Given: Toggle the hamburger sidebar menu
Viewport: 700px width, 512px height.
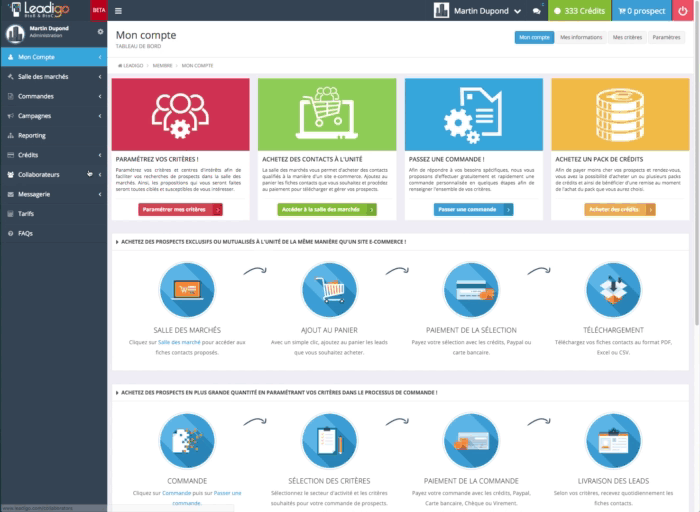Looking at the screenshot, I should tap(118, 11).
